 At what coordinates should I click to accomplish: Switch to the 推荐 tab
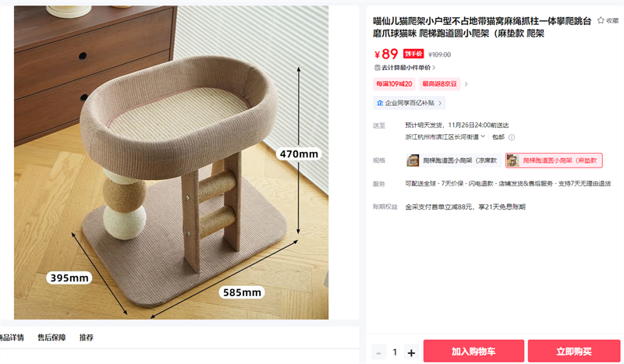click(x=87, y=337)
